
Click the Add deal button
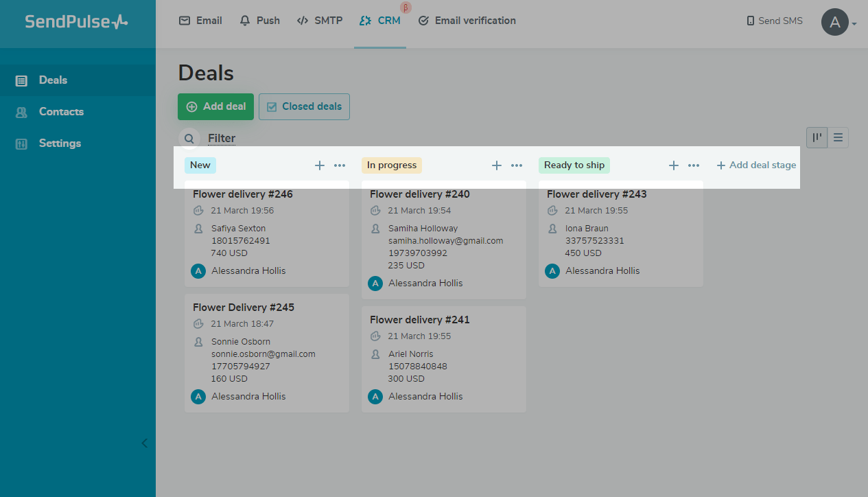(215, 106)
